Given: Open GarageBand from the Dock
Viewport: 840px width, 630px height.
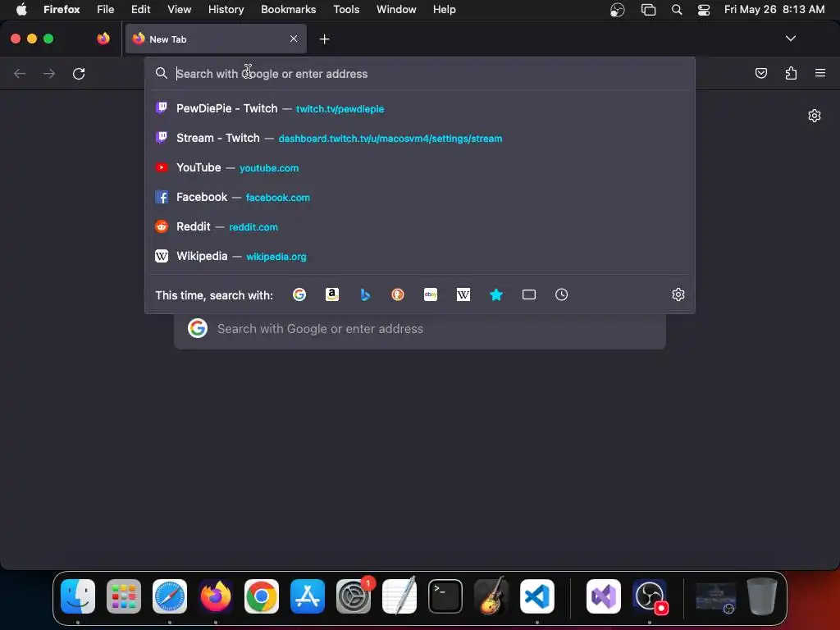Looking at the screenshot, I should coord(491,596).
